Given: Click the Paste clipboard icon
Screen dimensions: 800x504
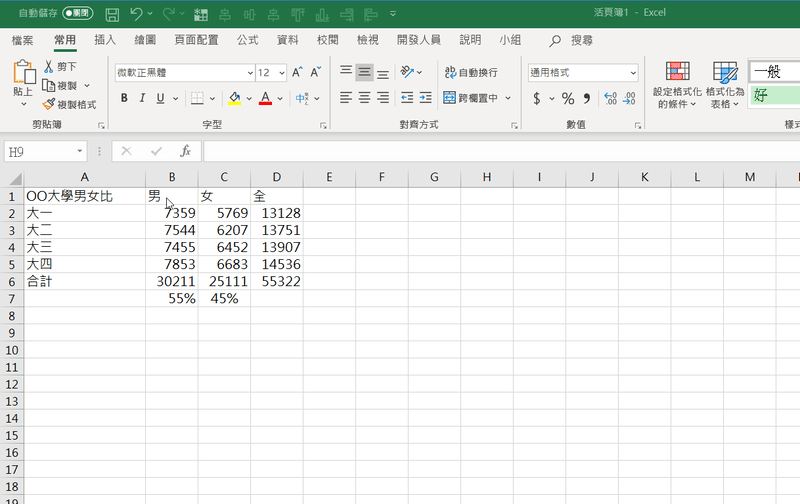Looking at the screenshot, I should click(23, 71).
